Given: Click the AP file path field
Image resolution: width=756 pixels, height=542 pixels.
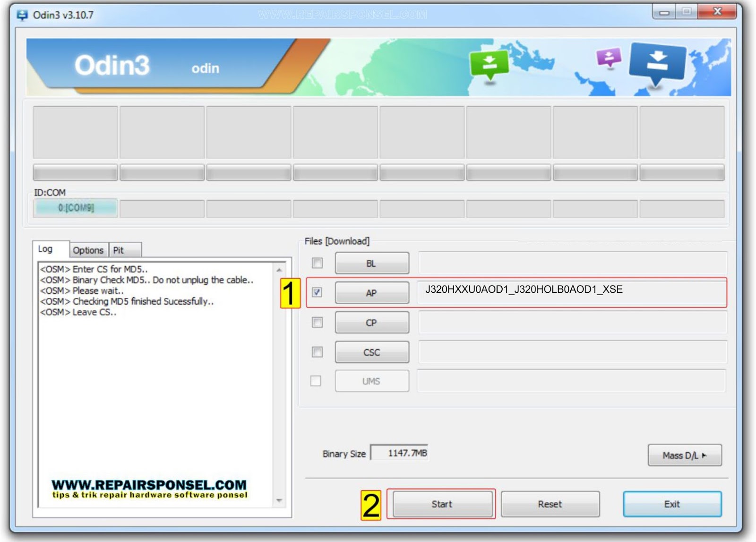Looking at the screenshot, I should point(572,292).
